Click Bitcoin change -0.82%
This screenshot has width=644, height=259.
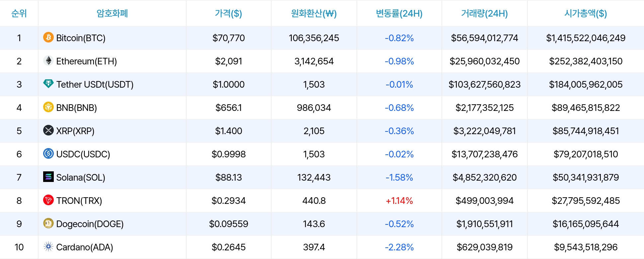[399, 38]
